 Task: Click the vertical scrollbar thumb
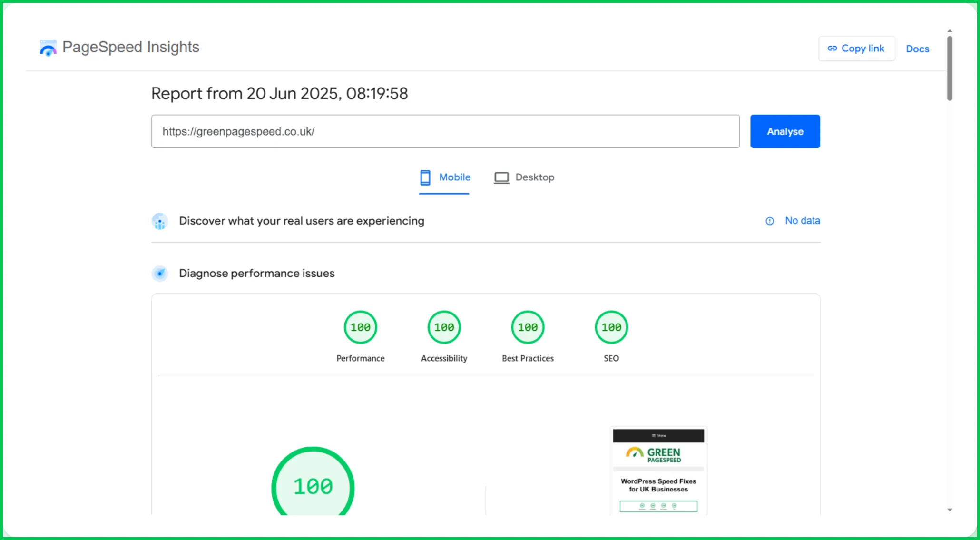950,68
